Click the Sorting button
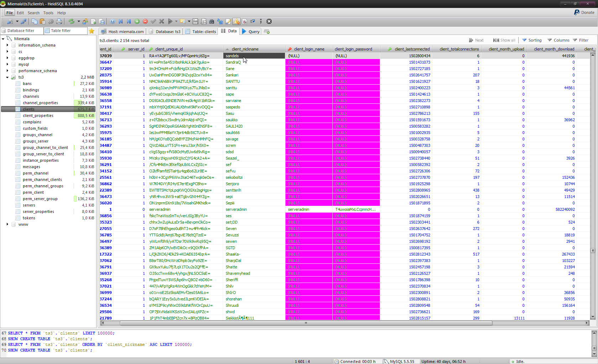The image size is (598, 364). pos(532,40)
